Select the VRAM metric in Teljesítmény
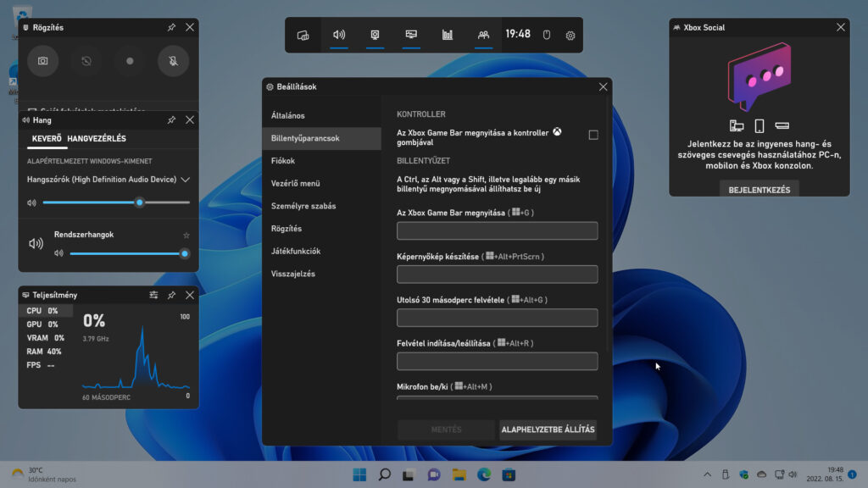The height and width of the screenshot is (488, 868). tap(46, 338)
